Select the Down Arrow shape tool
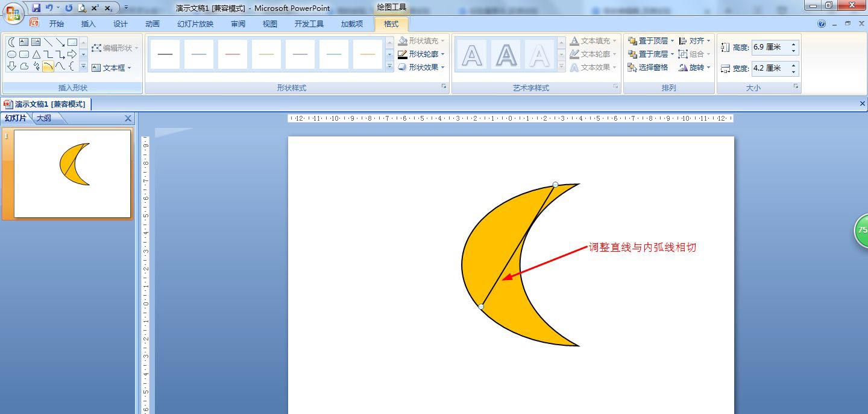The image size is (868, 414). point(11,66)
